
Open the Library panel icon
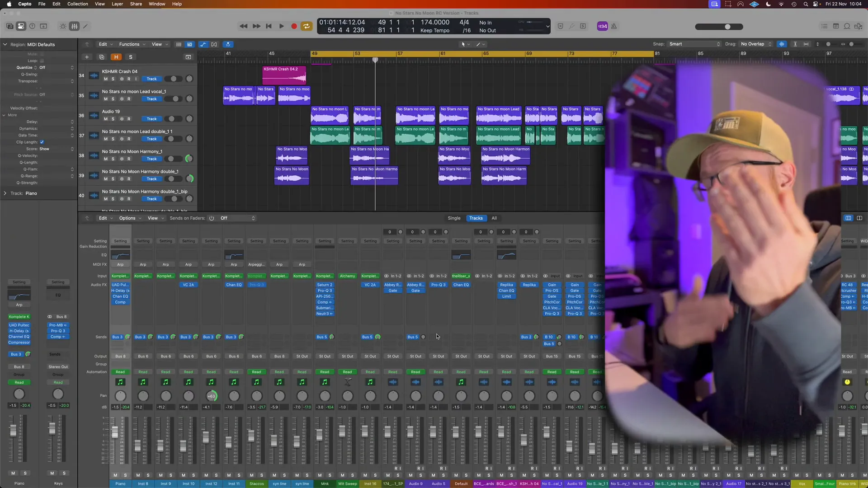[x=9, y=26]
